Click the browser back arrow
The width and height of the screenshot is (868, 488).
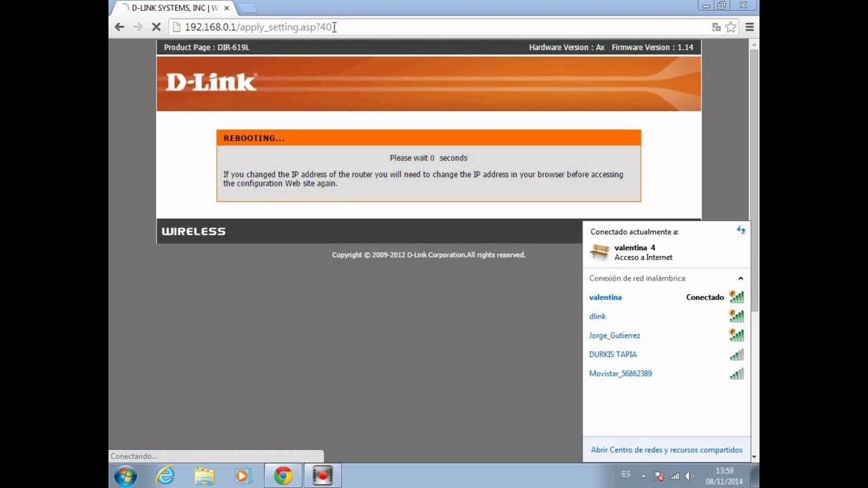click(x=119, y=27)
